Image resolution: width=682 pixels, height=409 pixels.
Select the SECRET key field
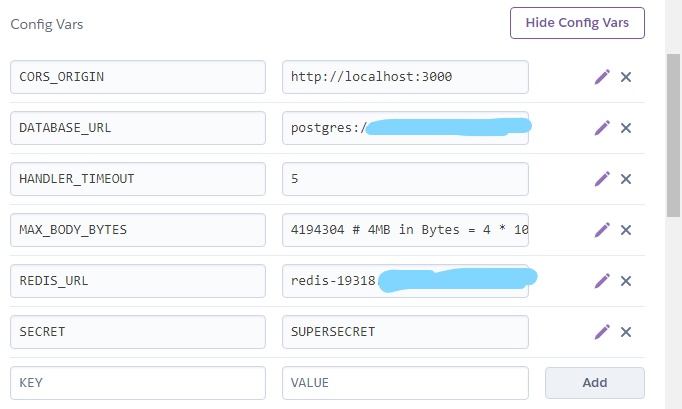click(138, 332)
